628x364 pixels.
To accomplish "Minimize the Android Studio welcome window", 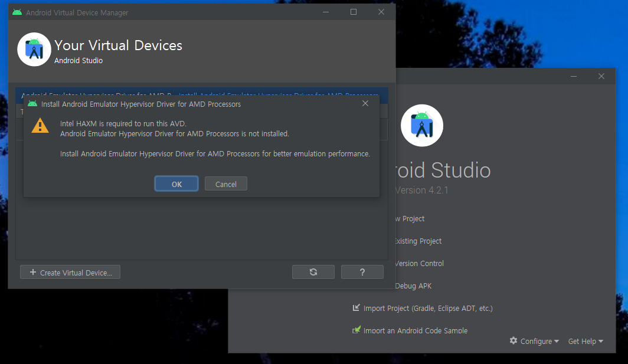I will (x=574, y=76).
